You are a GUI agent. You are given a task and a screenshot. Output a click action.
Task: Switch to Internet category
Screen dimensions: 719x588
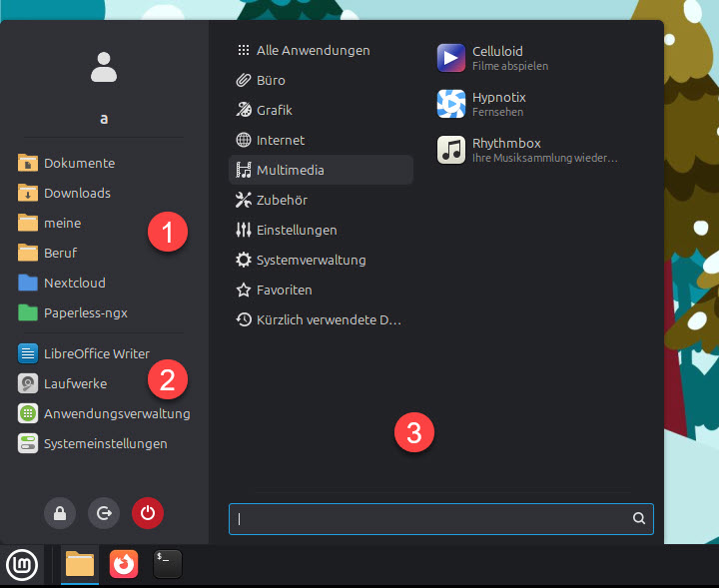(x=280, y=140)
